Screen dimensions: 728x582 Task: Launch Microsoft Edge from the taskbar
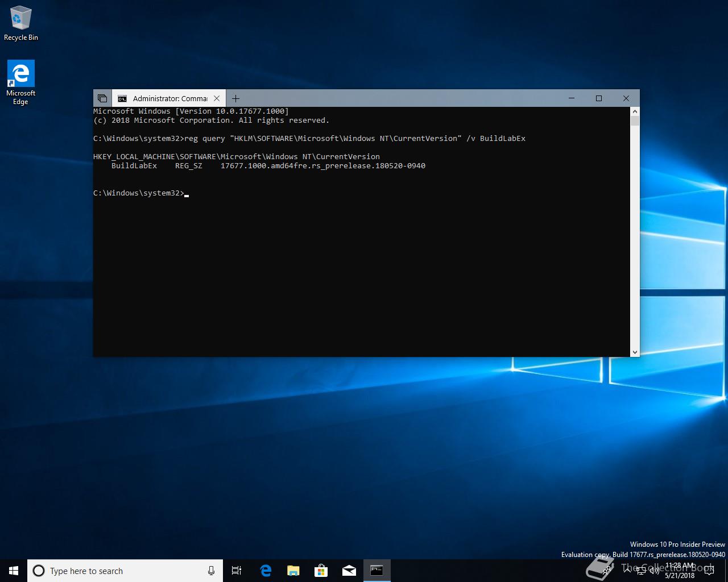point(266,571)
